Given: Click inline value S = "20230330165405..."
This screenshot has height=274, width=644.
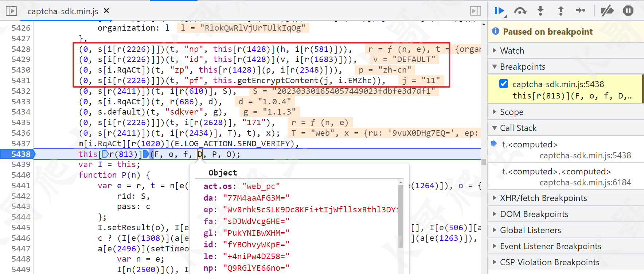Looking at the screenshot, I should (x=344, y=91).
